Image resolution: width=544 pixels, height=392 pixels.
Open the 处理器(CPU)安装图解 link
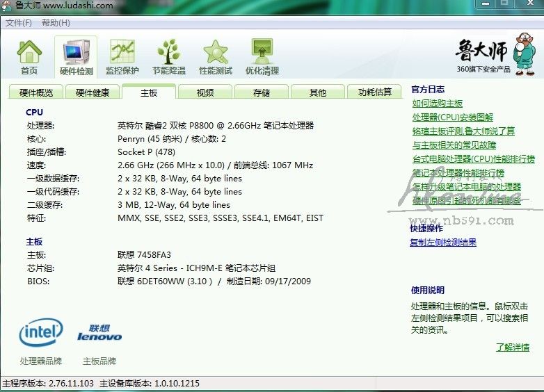tap(452, 117)
